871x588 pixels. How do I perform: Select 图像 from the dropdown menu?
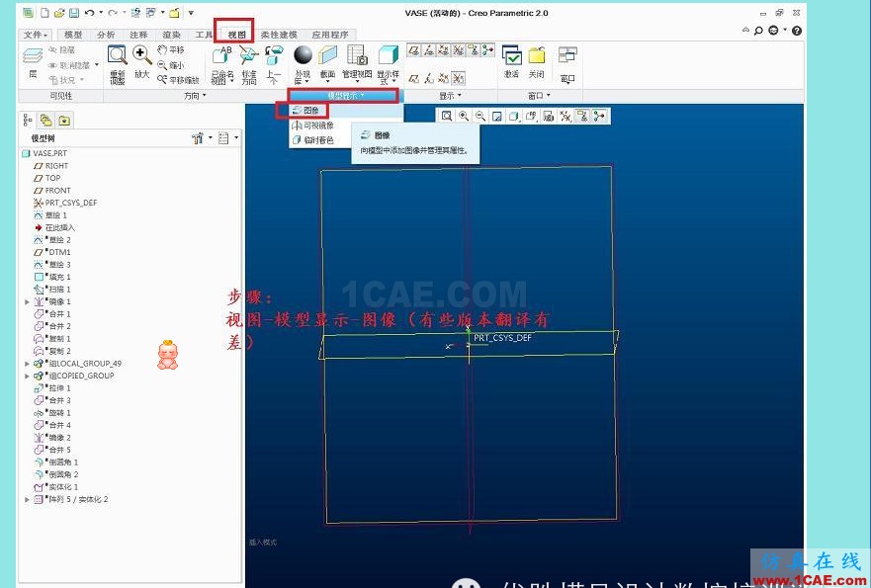310,111
